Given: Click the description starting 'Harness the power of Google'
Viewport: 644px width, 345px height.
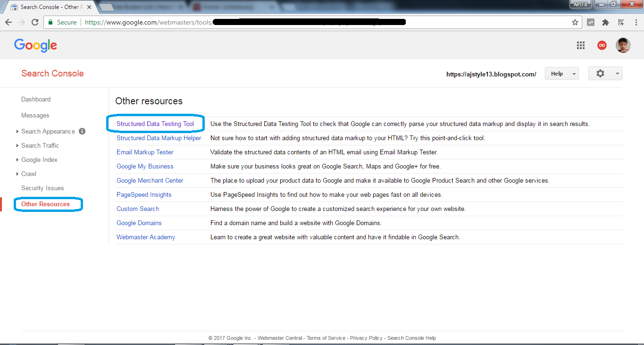Looking at the screenshot, I should click(338, 209).
